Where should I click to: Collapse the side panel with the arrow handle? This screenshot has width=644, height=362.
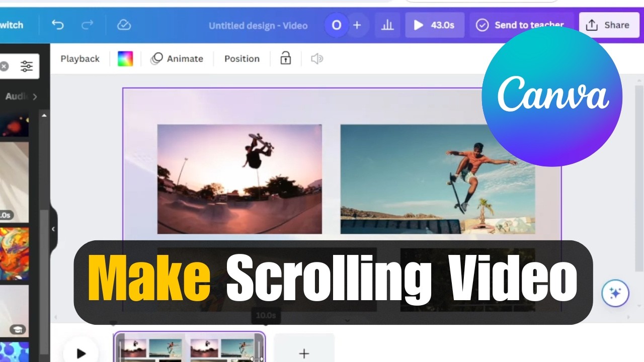53,229
